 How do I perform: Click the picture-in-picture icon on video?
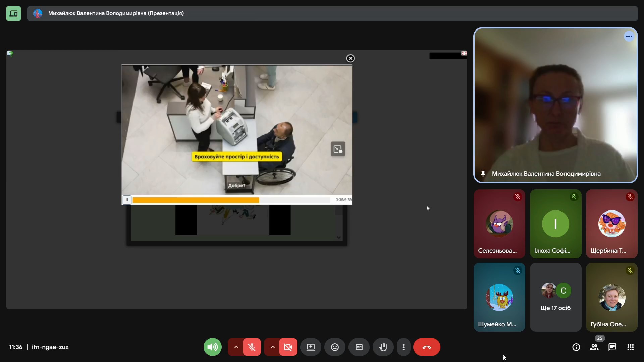pos(338,149)
